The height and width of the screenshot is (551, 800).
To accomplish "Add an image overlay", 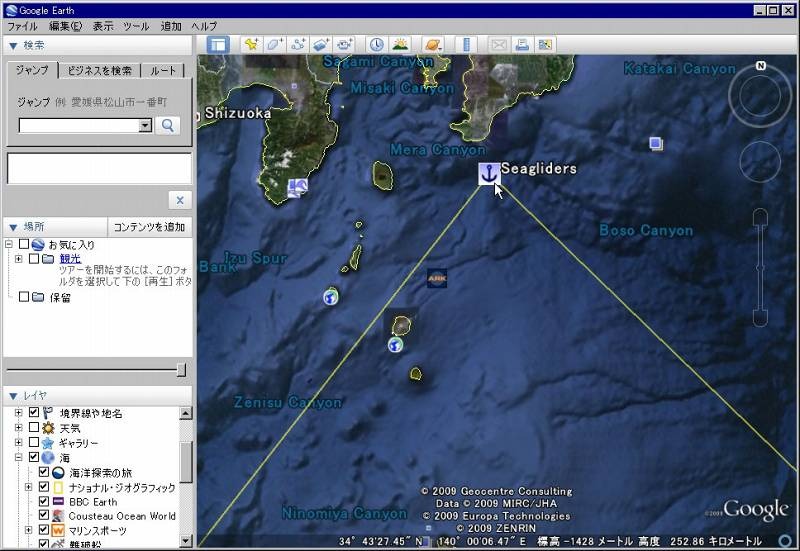I will tap(321, 45).
